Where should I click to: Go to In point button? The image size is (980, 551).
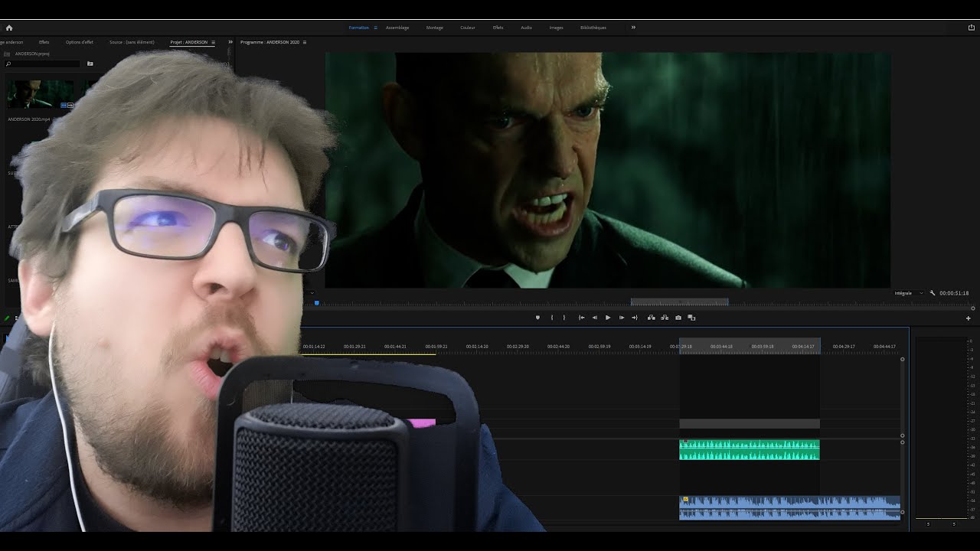pyautogui.click(x=582, y=318)
